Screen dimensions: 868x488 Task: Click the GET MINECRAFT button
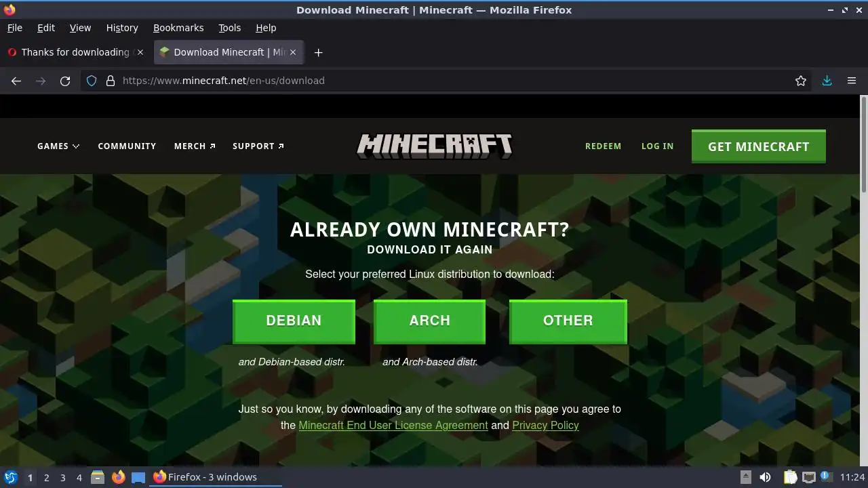coord(758,146)
